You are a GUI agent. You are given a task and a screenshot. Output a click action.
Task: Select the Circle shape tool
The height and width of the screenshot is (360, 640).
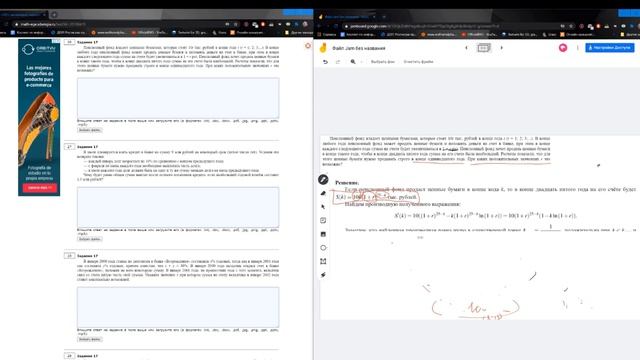pyautogui.click(x=323, y=248)
